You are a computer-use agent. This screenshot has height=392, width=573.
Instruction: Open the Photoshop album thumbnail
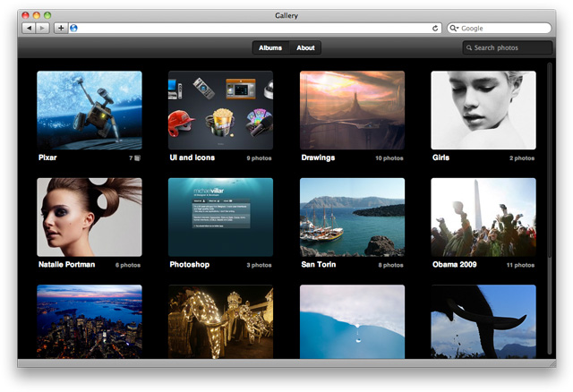click(x=221, y=217)
